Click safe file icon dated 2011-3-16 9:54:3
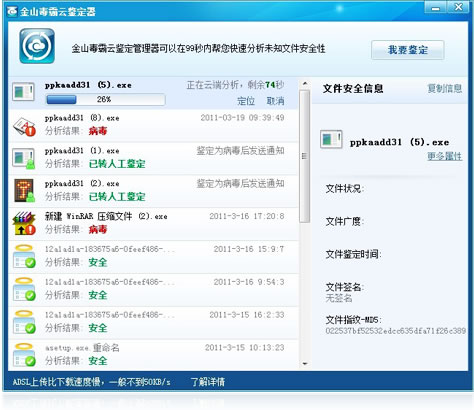 (24, 289)
